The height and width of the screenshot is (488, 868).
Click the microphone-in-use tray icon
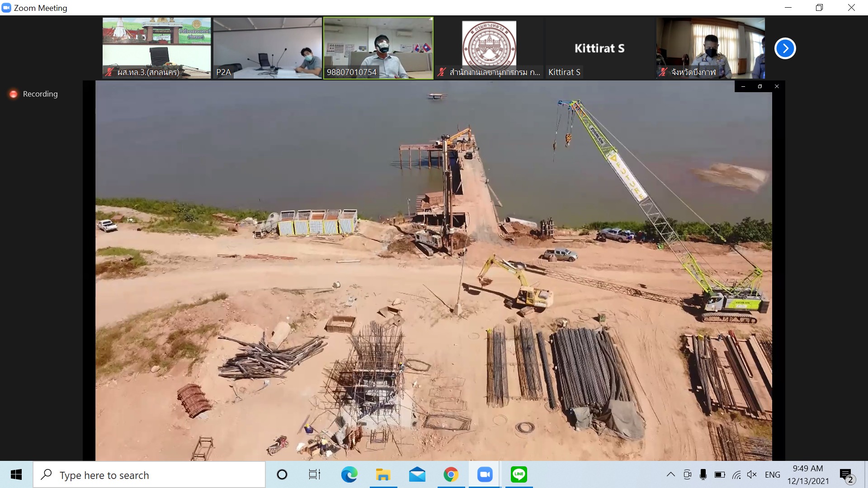703,474
